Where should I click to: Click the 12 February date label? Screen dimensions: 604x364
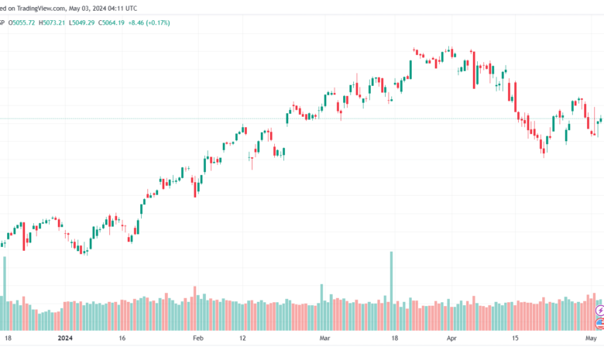pyautogui.click(x=242, y=338)
